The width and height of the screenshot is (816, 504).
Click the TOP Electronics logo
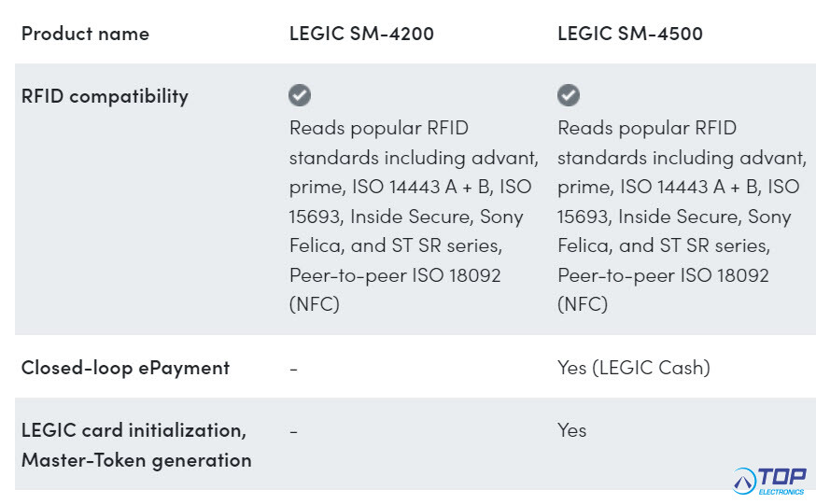769,481
